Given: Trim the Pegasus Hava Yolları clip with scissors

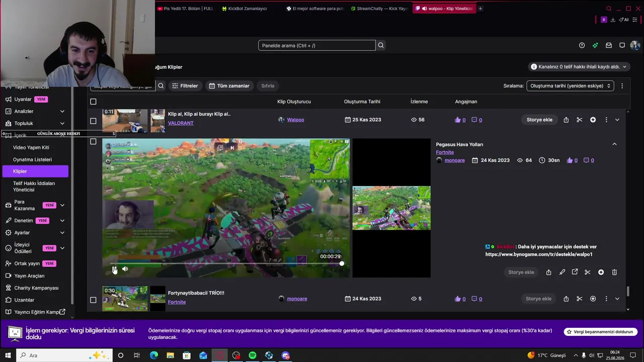Looking at the screenshot, I should pos(587,272).
